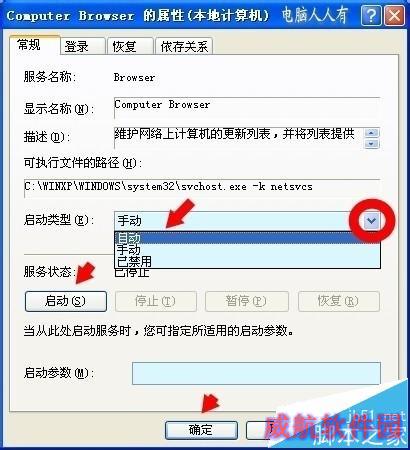Select 自动 in startup type list
Image resolution: width=410 pixels, height=450 pixels.
pos(247,238)
